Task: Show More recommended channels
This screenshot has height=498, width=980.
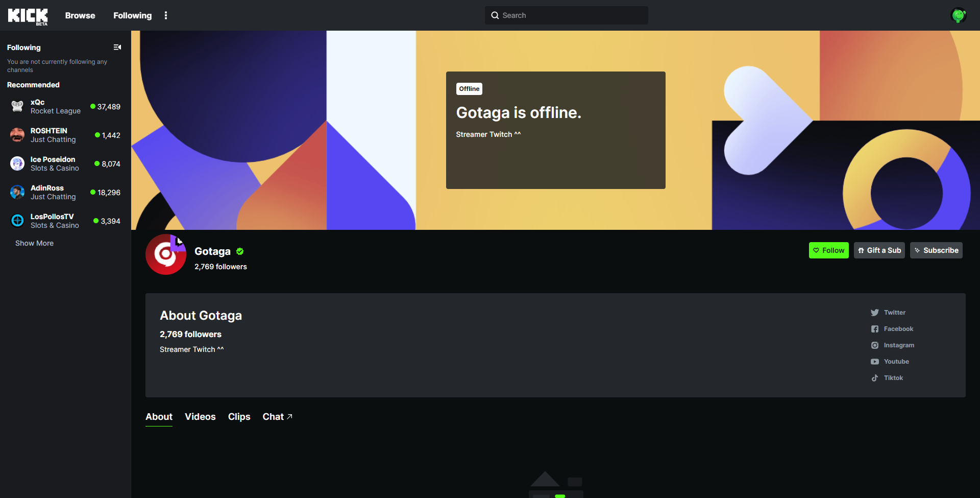Action: (x=34, y=243)
